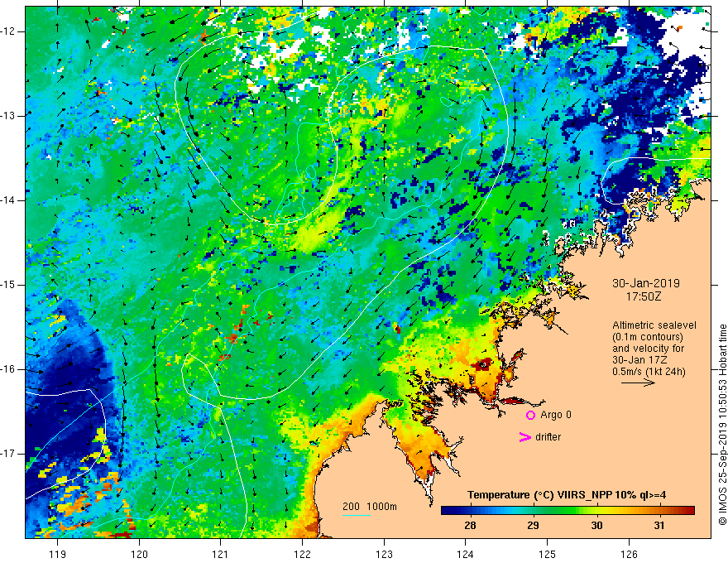The image size is (728, 563).
Task: Click latitude axis label -15
Action: tap(8, 285)
